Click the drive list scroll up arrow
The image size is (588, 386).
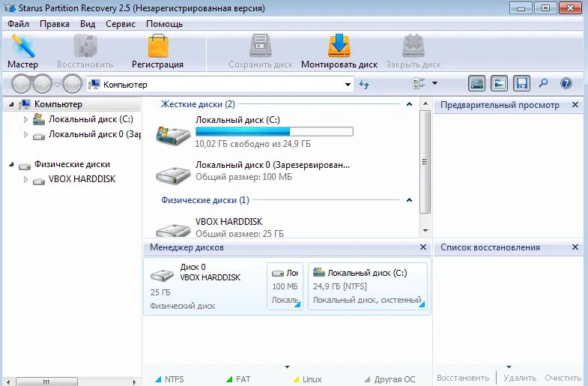coord(425,103)
